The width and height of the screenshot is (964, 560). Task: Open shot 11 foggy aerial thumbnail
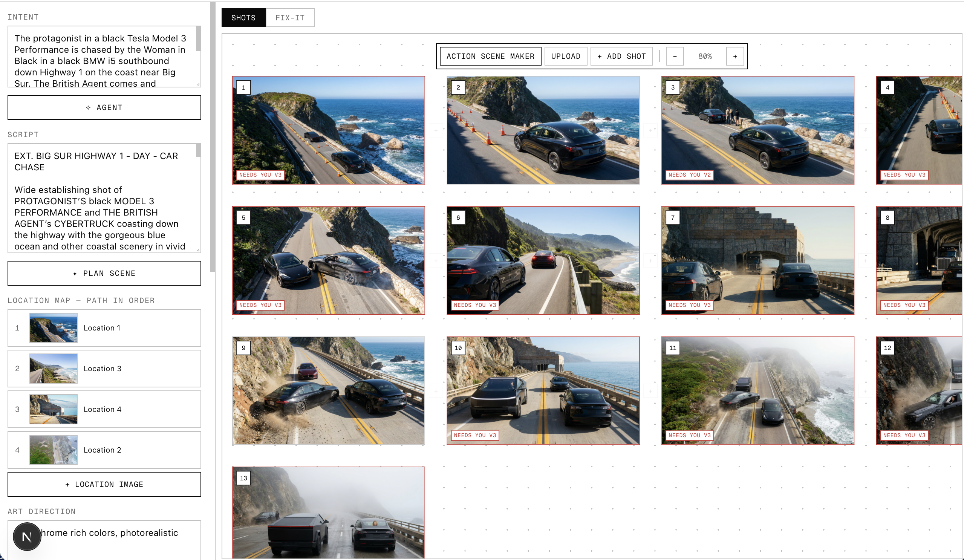pyautogui.click(x=757, y=390)
